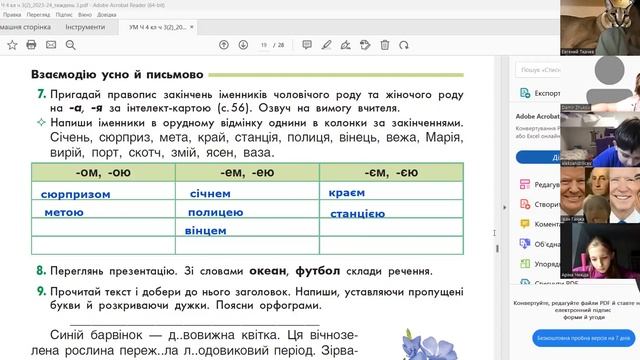Click the star bookmark icon in toolbar
Viewport: 640px width, 360px height.
pos(12,45)
